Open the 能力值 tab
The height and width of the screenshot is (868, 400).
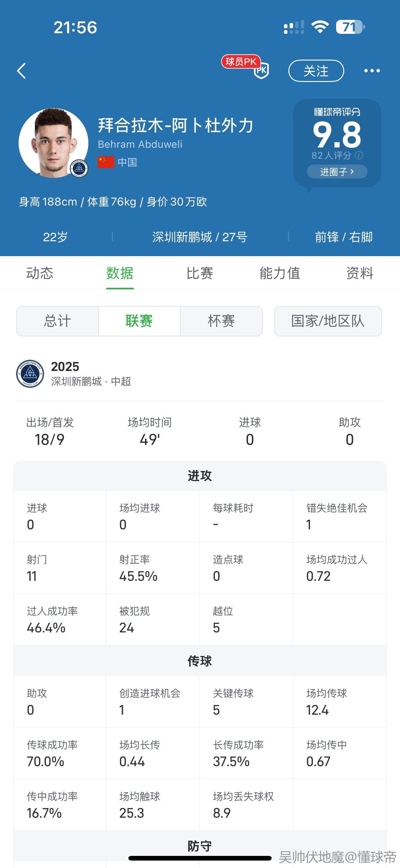coord(279,273)
